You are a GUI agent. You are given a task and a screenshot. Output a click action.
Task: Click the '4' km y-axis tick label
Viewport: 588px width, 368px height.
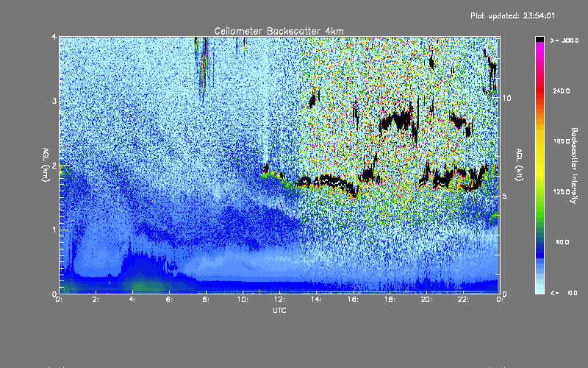tap(54, 37)
